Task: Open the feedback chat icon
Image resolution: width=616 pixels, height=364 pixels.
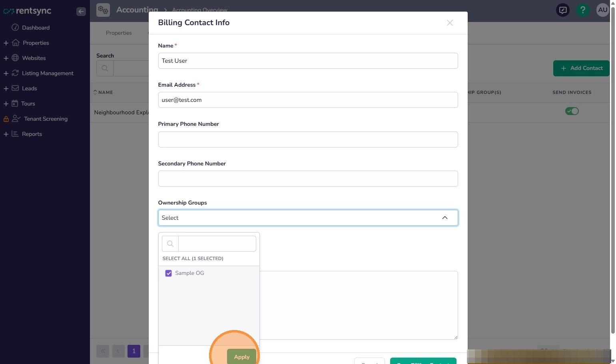Action: pos(563,10)
